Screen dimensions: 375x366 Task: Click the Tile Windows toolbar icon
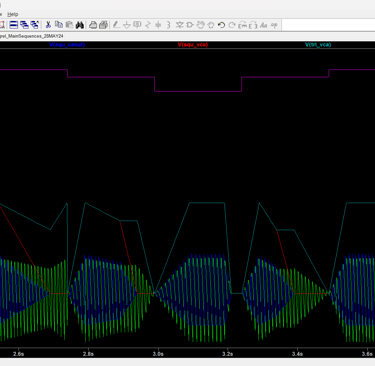click(x=14, y=25)
